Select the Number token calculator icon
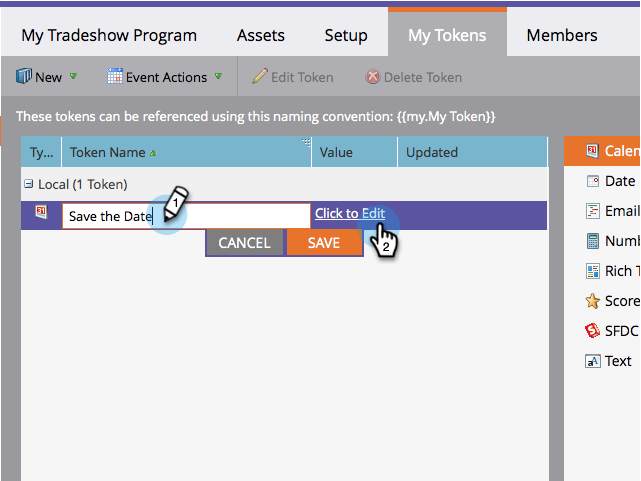The image size is (641, 481). (x=592, y=241)
